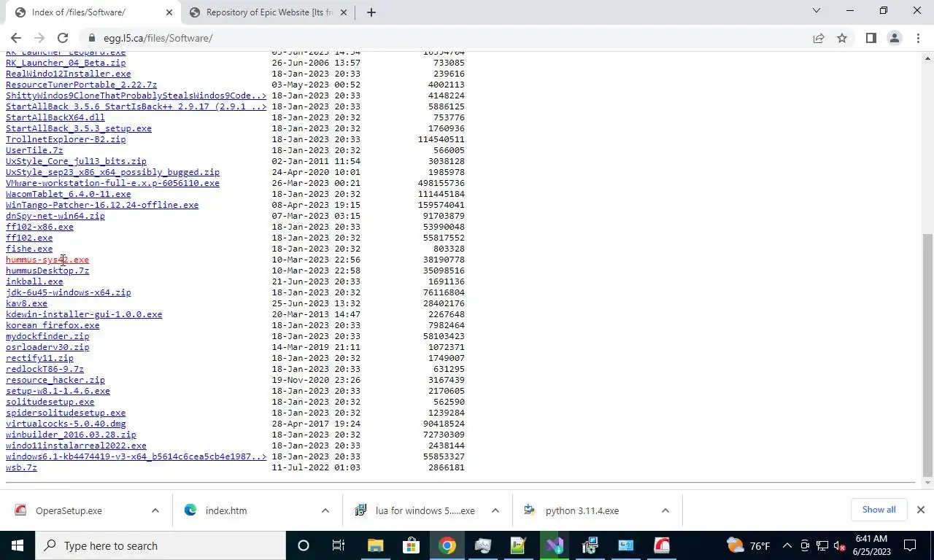This screenshot has width=934, height=560.
Task: Select the Index of /files/Software/ tab
Action: 93,12
